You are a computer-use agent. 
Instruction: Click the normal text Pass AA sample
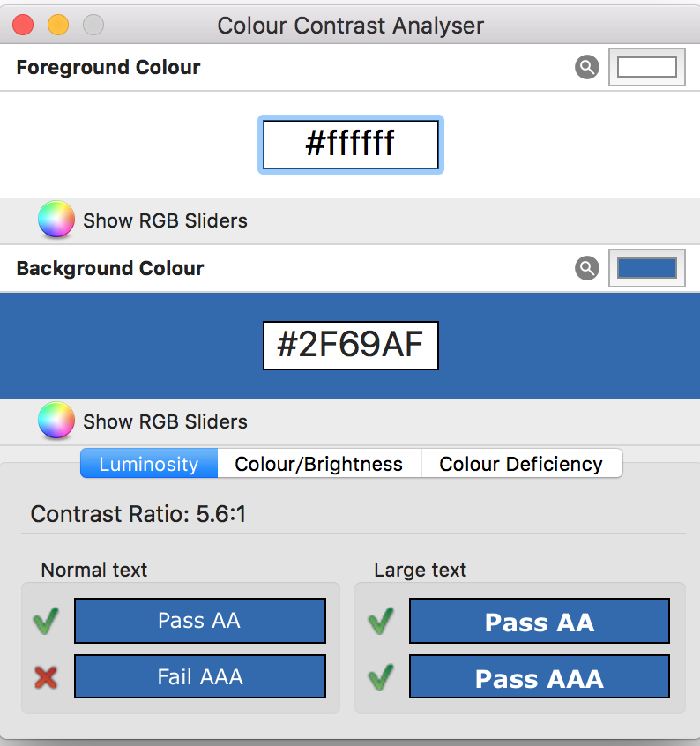pos(200,621)
